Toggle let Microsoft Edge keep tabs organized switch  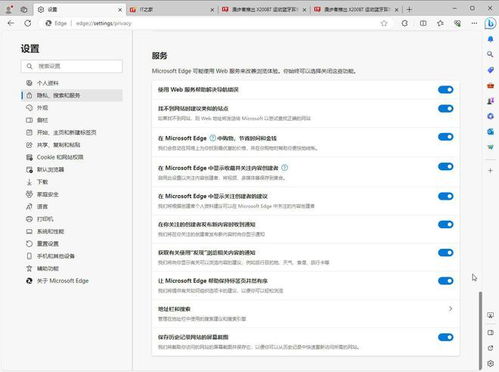[446, 281]
